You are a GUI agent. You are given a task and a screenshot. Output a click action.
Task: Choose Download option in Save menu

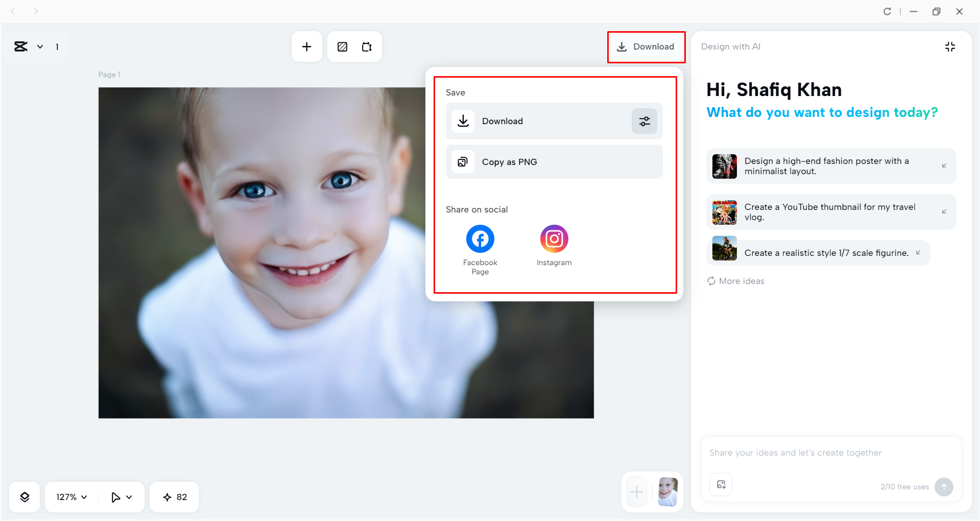pos(554,121)
